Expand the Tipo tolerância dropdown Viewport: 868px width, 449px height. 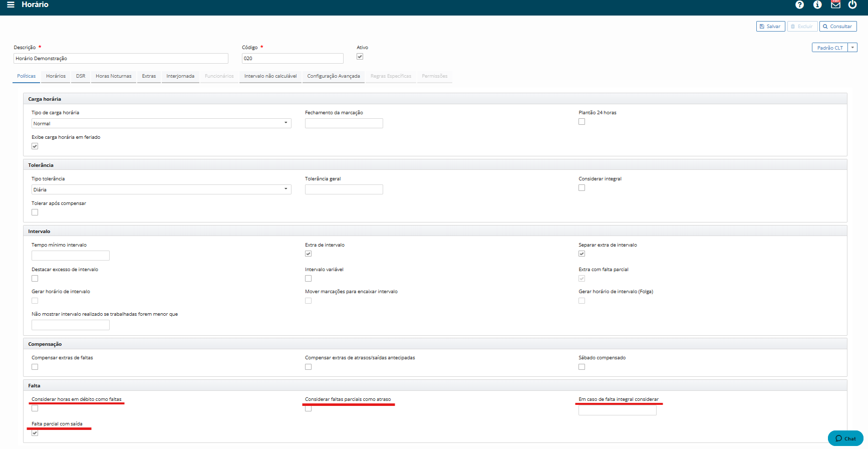pyautogui.click(x=161, y=189)
